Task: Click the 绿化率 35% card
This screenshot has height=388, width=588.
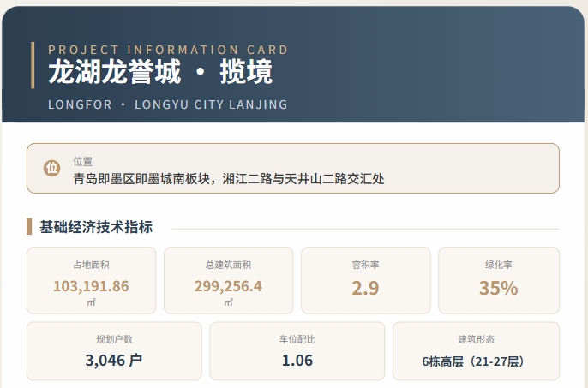Action: coord(499,280)
